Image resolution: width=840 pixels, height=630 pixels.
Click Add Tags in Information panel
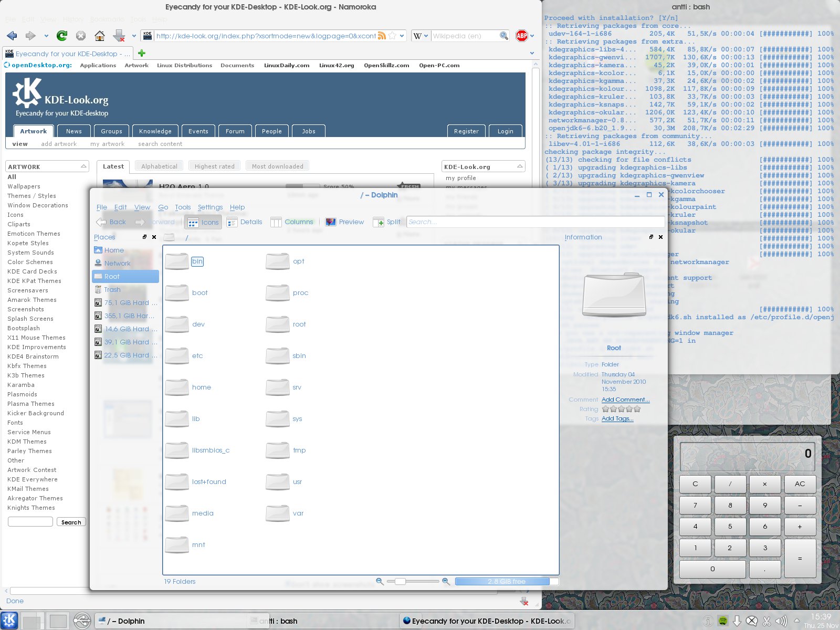coord(617,418)
